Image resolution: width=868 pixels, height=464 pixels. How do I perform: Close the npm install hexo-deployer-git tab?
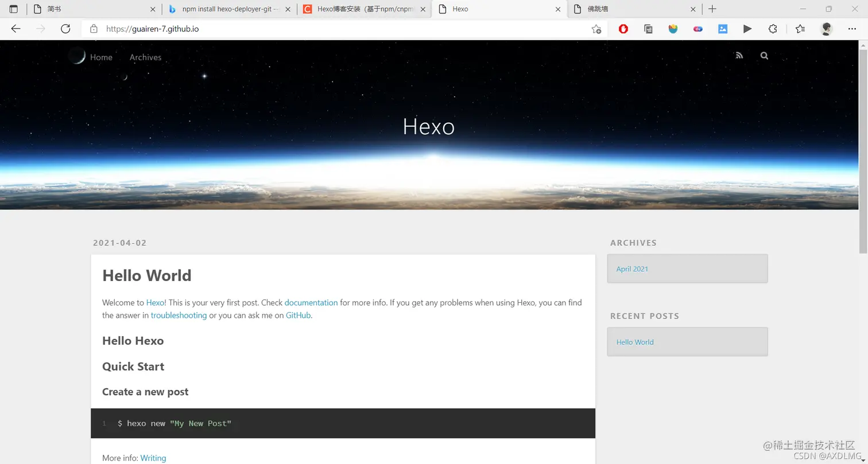coord(288,9)
